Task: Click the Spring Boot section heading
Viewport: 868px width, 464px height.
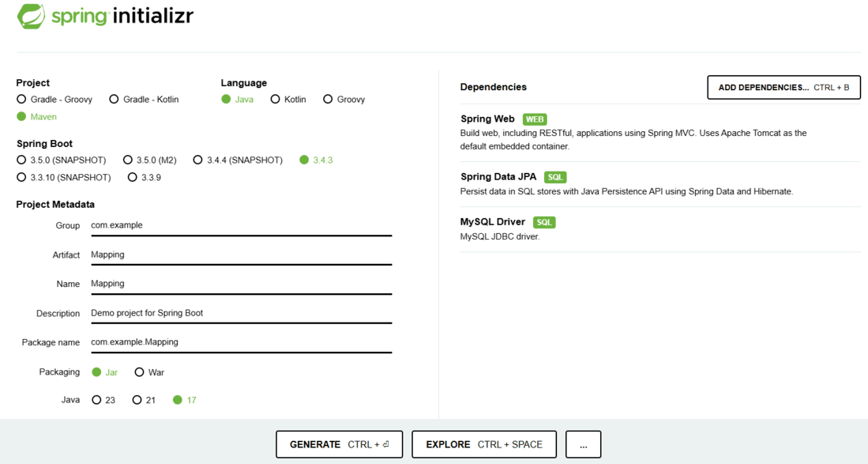Action: 44,143
